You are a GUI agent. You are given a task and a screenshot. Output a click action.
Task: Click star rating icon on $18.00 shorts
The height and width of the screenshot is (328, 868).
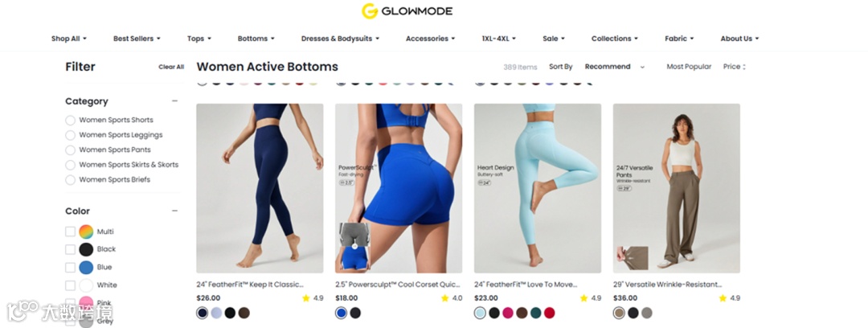point(445,298)
